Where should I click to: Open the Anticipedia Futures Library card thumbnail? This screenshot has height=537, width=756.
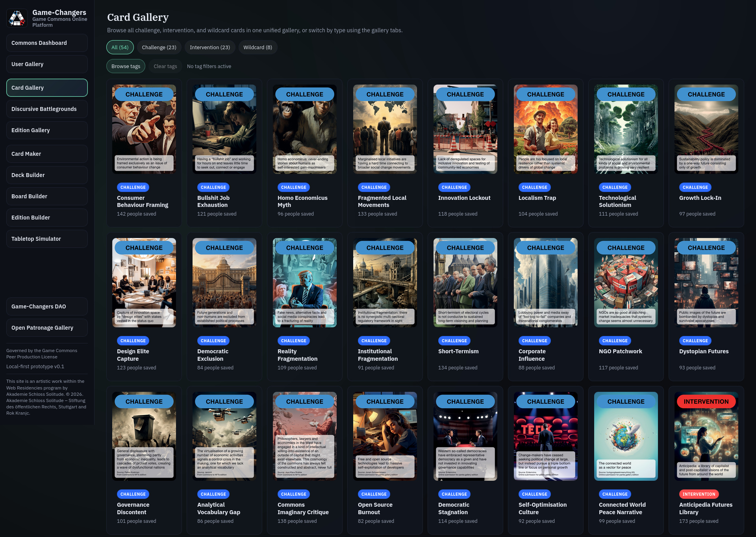point(706,436)
